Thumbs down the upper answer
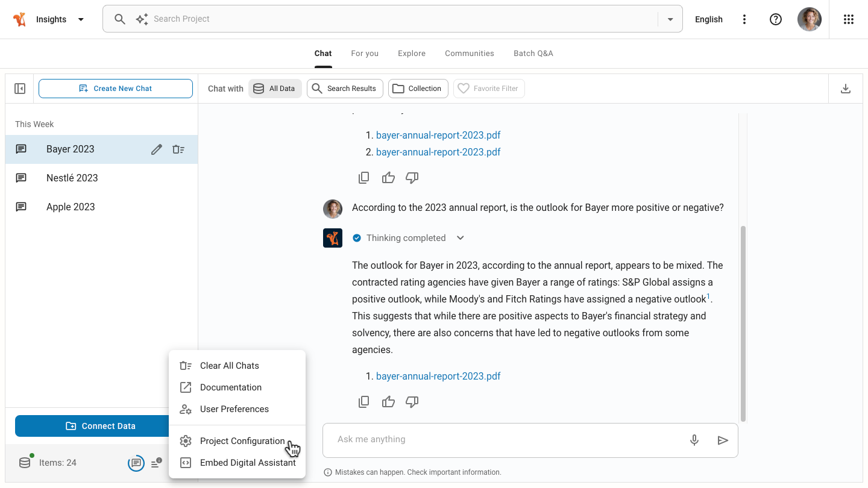The height and width of the screenshot is (488, 868). pyautogui.click(x=412, y=178)
